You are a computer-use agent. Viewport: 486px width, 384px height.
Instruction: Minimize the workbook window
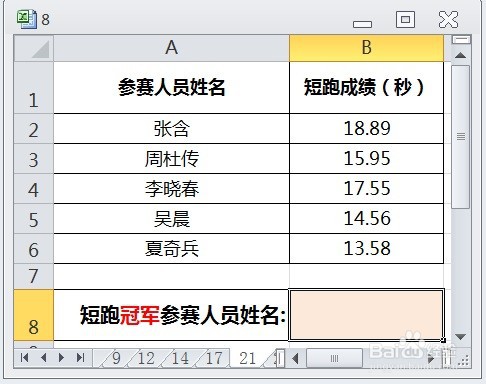(x=362, y=24)
